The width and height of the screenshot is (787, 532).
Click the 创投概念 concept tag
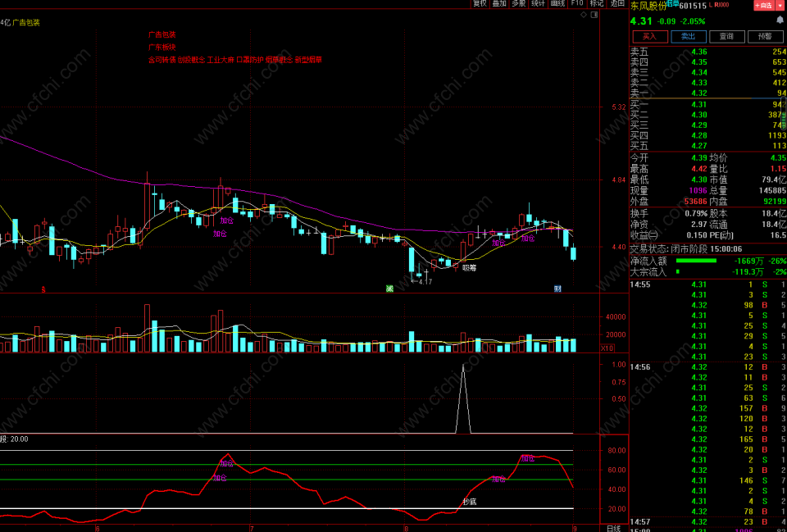tap(191, 60)
